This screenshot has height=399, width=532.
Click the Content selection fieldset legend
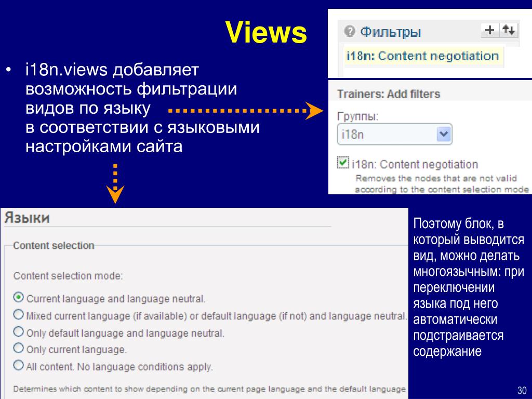coord(54,246)
